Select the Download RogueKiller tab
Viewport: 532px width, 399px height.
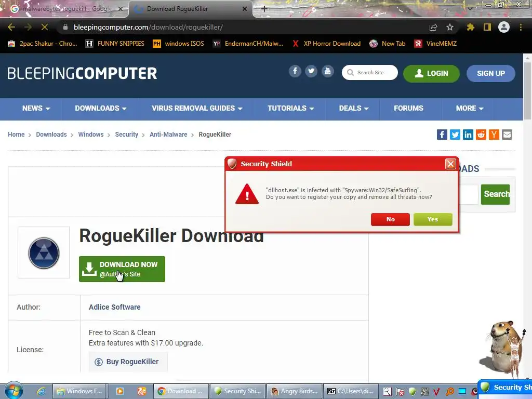point(190,9)
